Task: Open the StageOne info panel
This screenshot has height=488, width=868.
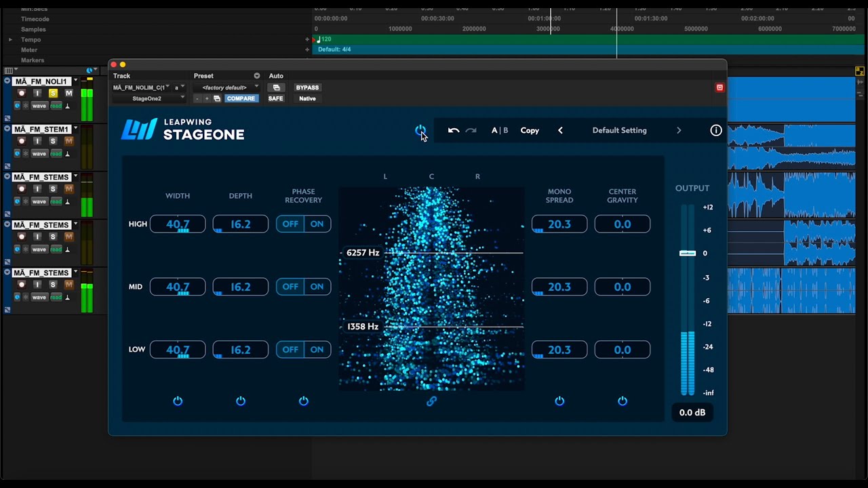Action: click(x=716, y=130)
